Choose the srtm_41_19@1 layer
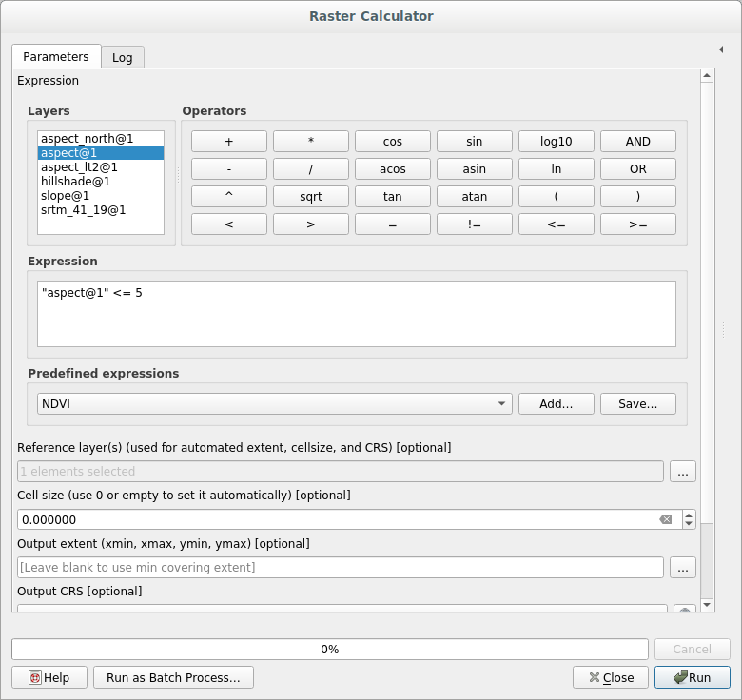The image size is (742, 700). point(83,210)
